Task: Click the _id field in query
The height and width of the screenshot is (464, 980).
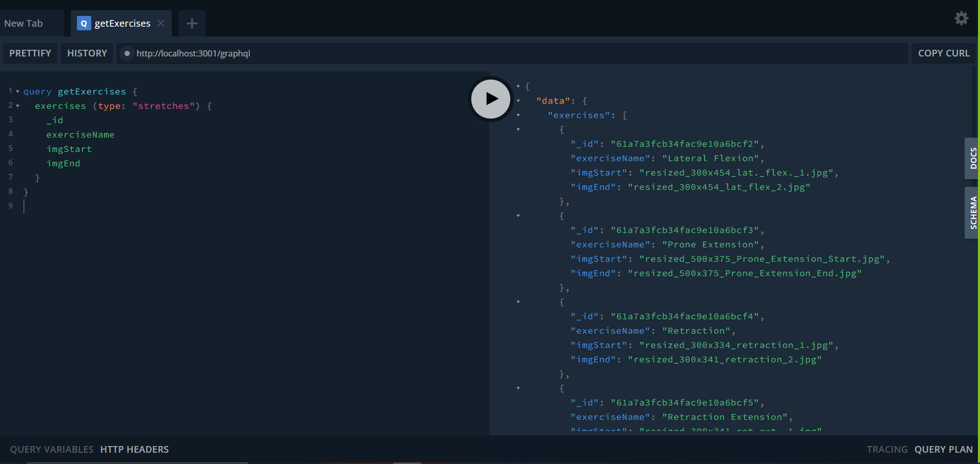Action: pos(55,120)
